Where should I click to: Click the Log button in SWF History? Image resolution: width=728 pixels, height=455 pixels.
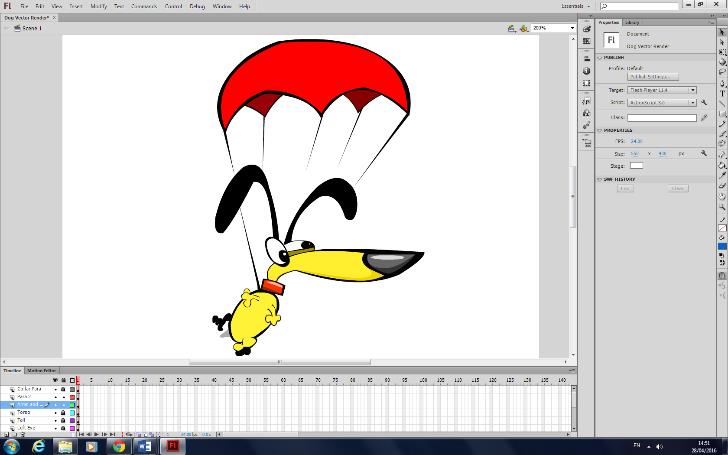tap(625, 188)
